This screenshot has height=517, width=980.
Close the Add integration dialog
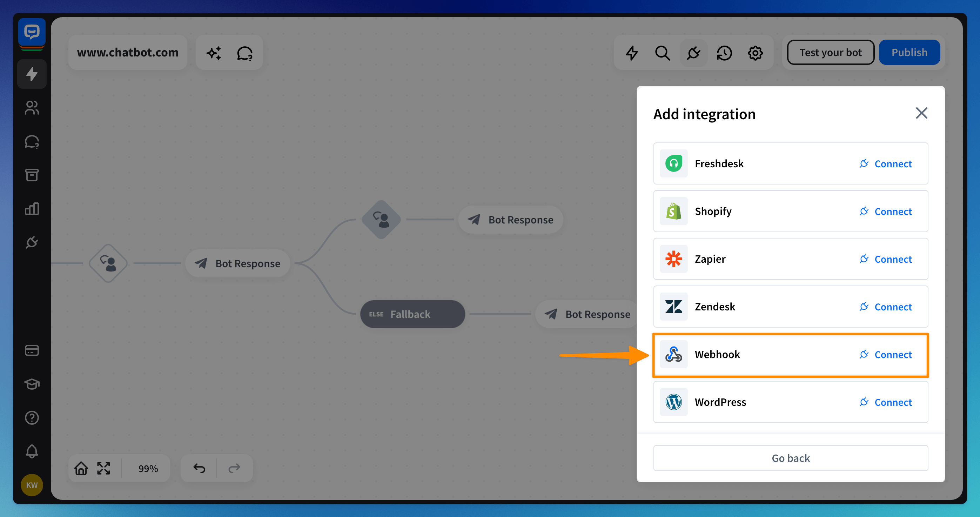pos(921,113)
